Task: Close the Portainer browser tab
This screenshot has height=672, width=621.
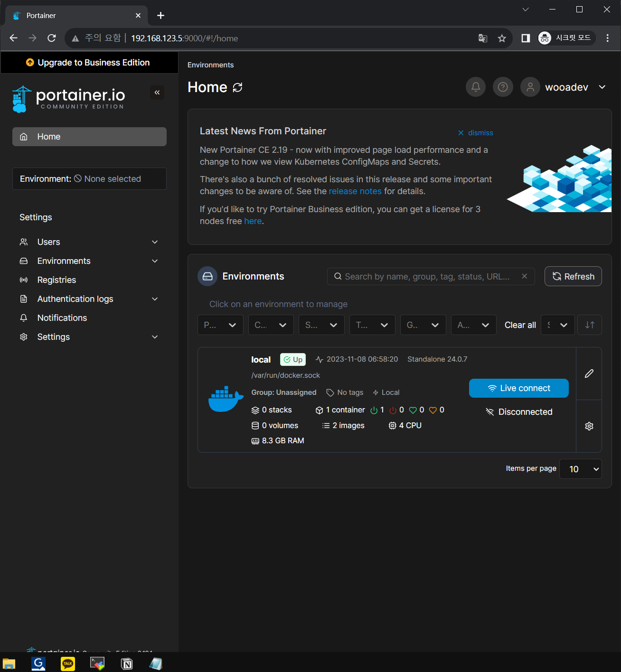Action: coord(138,16)
